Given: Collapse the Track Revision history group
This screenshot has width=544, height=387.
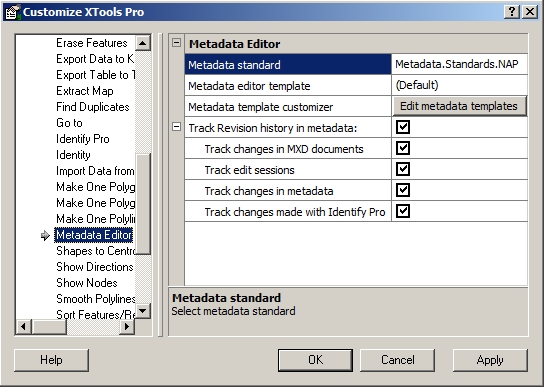Looking at the screenshot, I should pos(177,127).
